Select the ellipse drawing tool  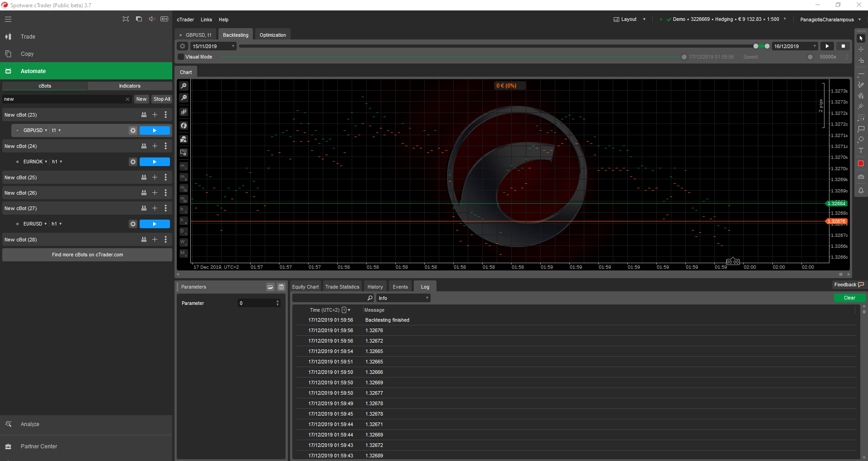point(861,139)
